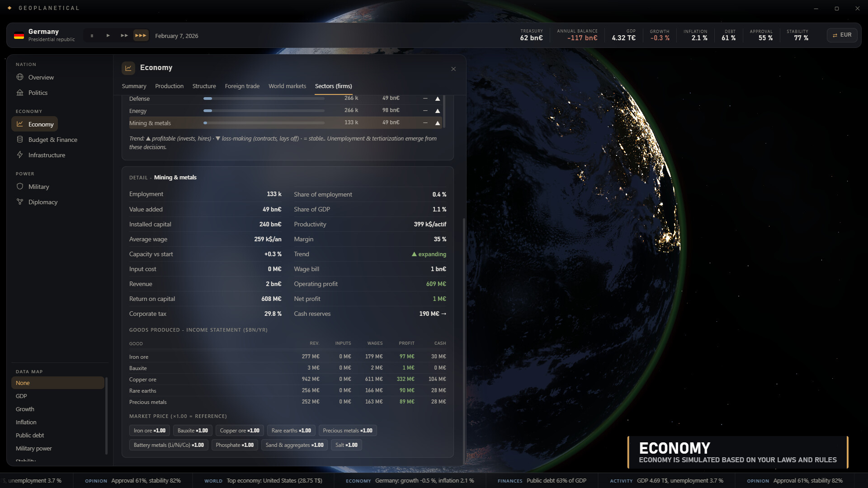The height and width of the screenshot is (488, 868).
Task: Click the Stability 77 % indicator
Action: pos(797,35)
